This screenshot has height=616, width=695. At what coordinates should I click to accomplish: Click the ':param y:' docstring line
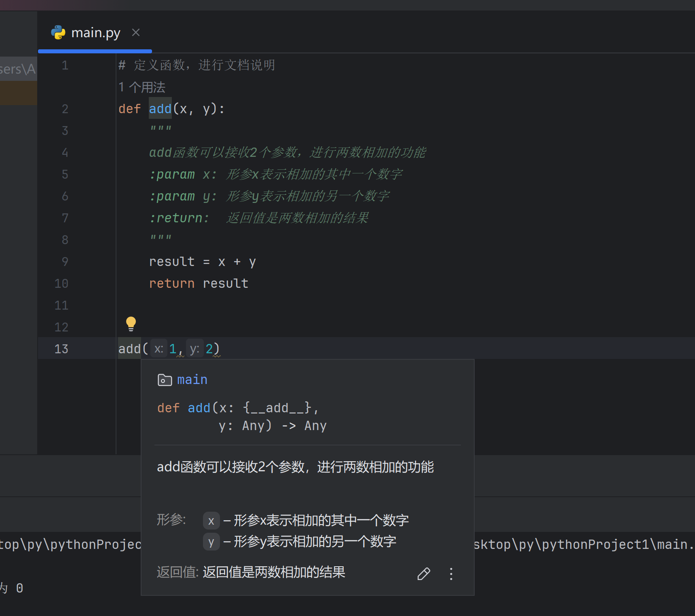(269, 196)
